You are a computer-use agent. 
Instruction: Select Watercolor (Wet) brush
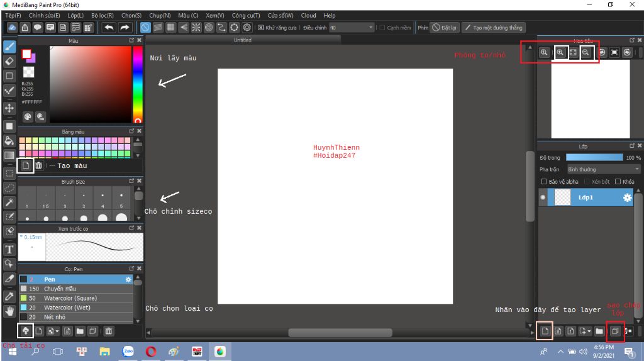76,308
